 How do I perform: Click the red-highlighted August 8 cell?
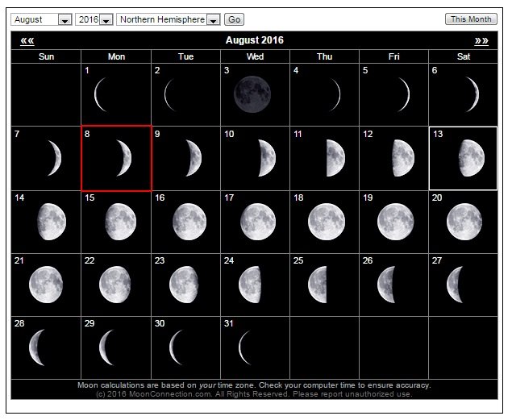[116, 158]
